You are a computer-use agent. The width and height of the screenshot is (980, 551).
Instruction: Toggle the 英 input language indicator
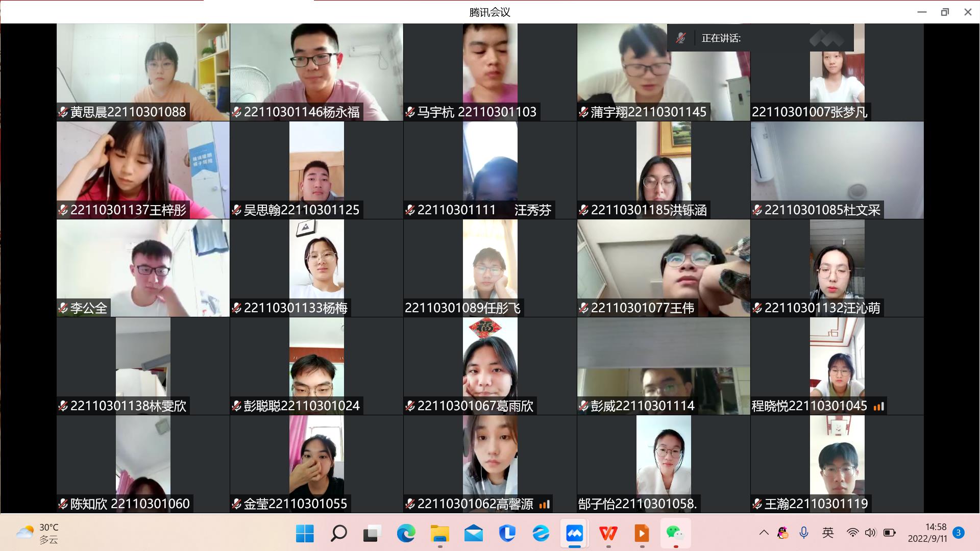tap(828, 533)
